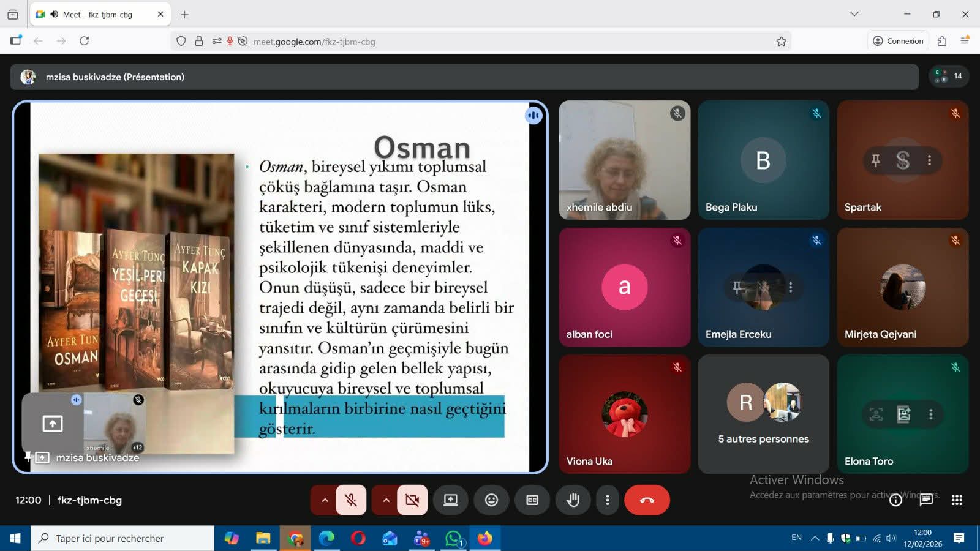Expand video settings arrow beside camera
Image resolution: width=980 pixels, height=551 pixels.
point(386,500)
